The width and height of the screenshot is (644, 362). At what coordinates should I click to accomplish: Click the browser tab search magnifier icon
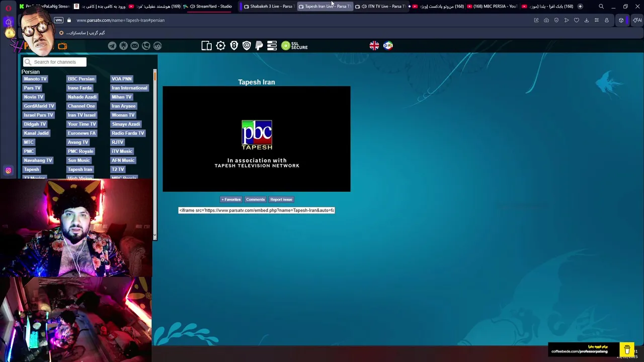point(601,7)
